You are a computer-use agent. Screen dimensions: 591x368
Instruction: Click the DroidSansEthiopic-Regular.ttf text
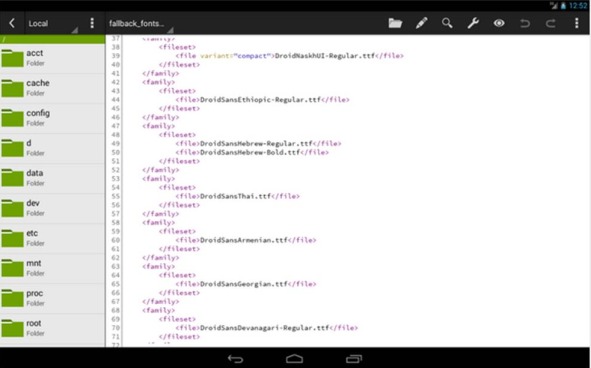260,100
